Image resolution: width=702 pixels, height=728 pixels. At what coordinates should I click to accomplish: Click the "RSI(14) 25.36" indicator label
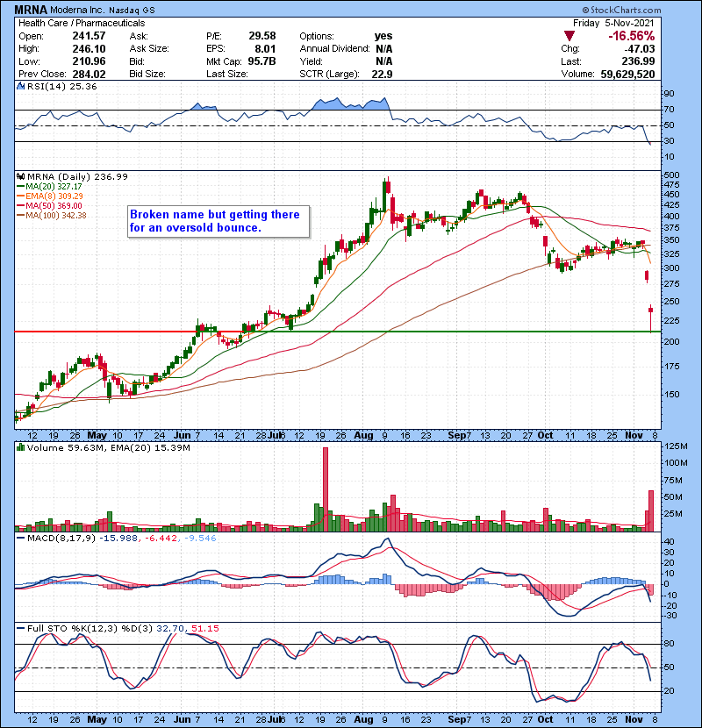pyautogui.click(x=61, y=86)
